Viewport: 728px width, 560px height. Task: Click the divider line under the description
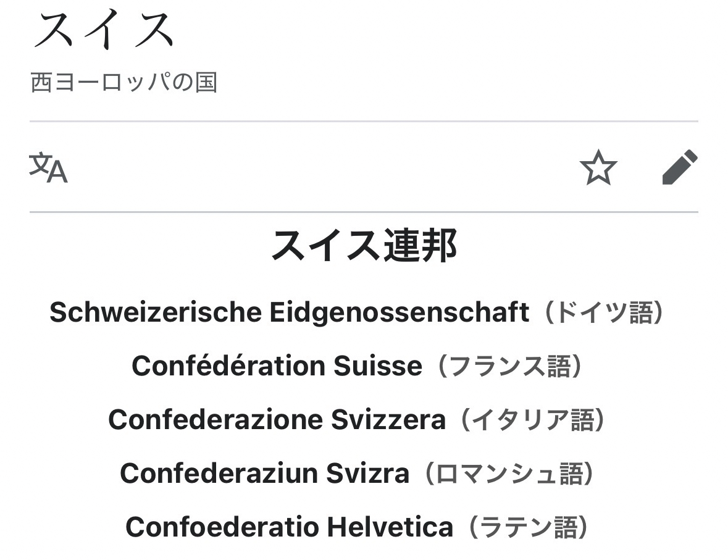click(364, 122)
